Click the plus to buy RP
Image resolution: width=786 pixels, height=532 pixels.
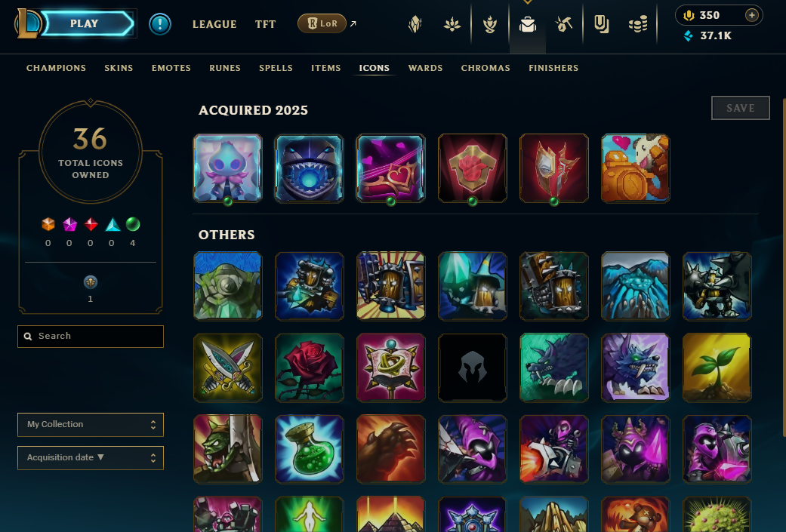coord(751,15)
